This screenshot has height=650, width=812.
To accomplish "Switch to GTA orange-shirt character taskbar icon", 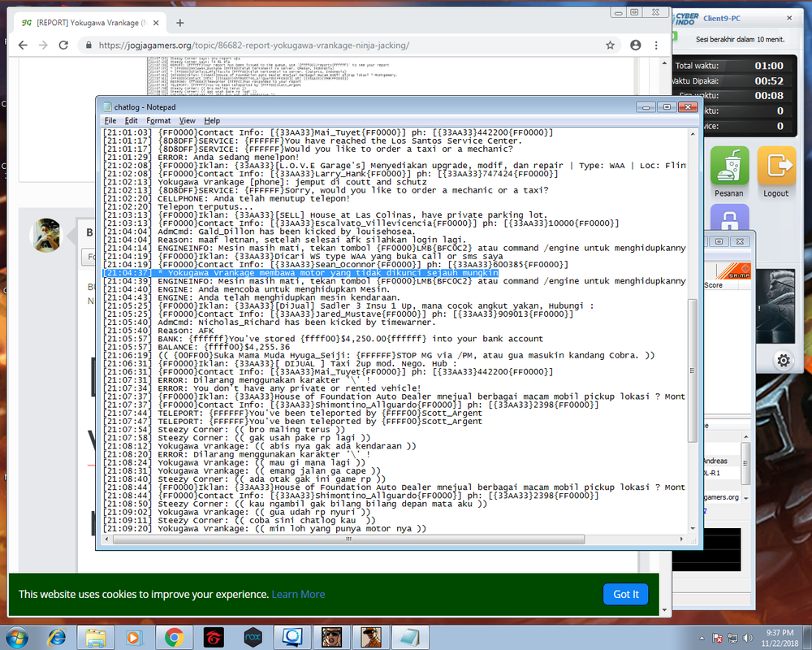I will click(371, 638).
